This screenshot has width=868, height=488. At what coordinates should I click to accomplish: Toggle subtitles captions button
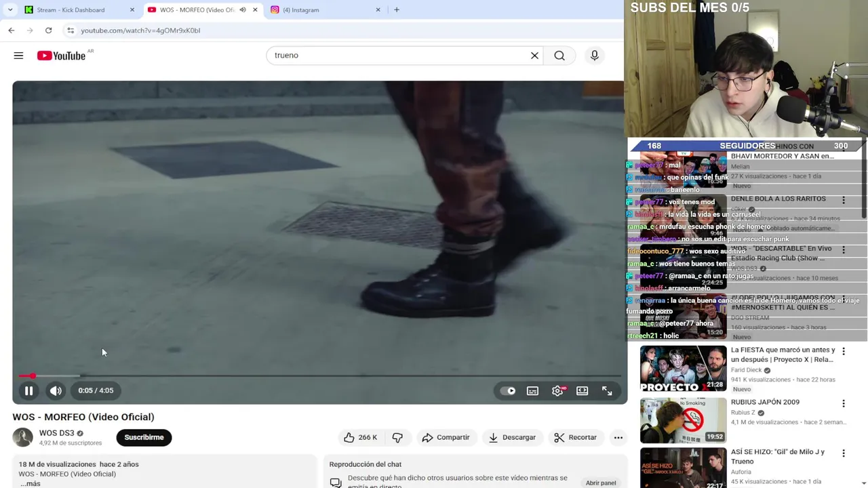click(x=532, y=390)
